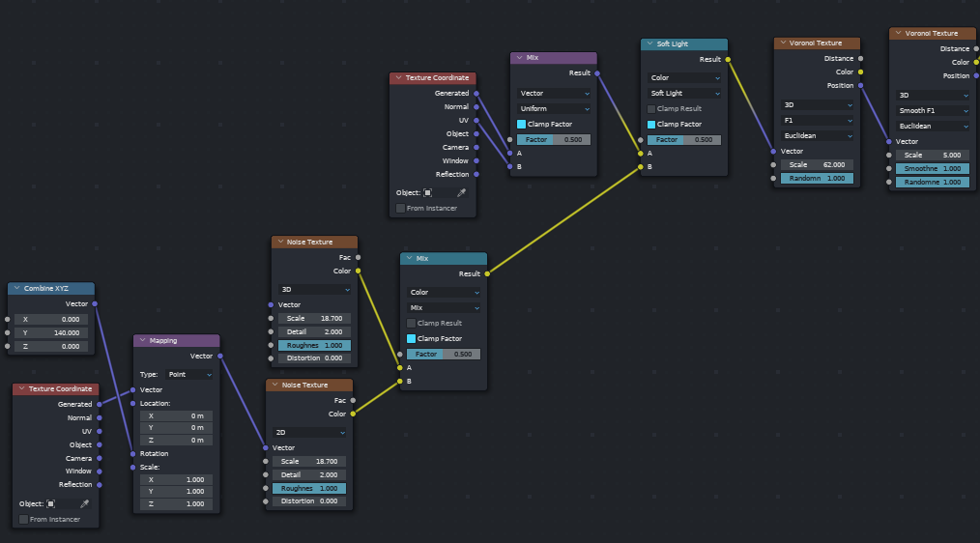
Task: Open Vector data type dropdown in Mix node
Action: [554, 93]
